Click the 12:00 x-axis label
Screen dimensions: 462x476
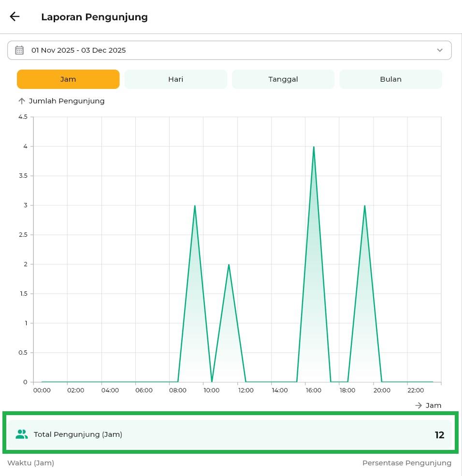[245, 390]
